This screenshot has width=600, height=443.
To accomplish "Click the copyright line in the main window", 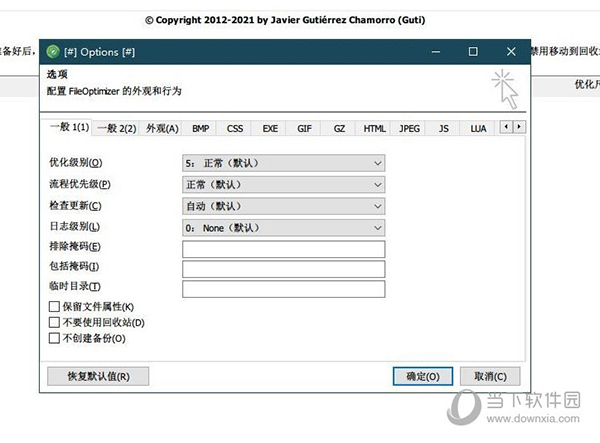I will point(285,20).
